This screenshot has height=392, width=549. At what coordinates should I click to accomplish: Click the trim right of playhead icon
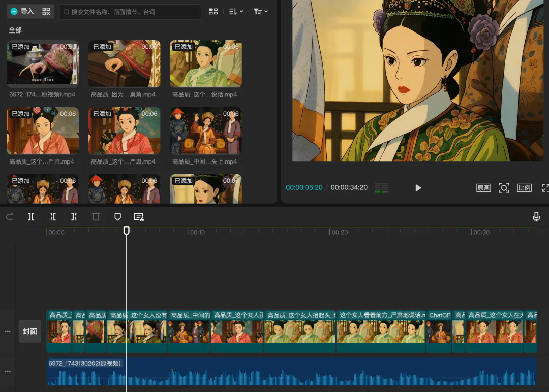tap(74, 217)
